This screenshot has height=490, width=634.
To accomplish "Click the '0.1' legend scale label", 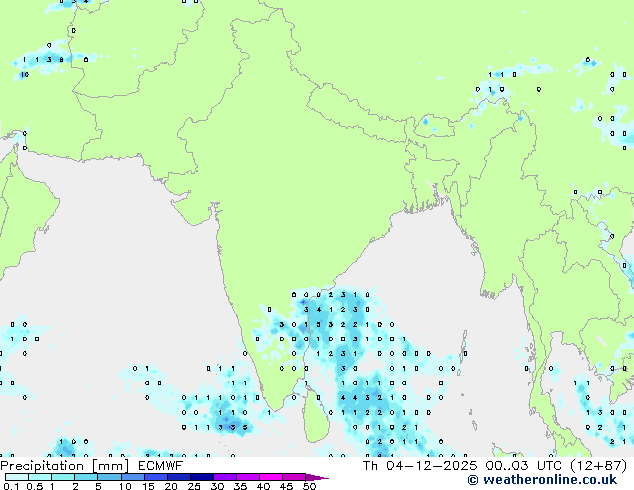I will pos(11,486).
